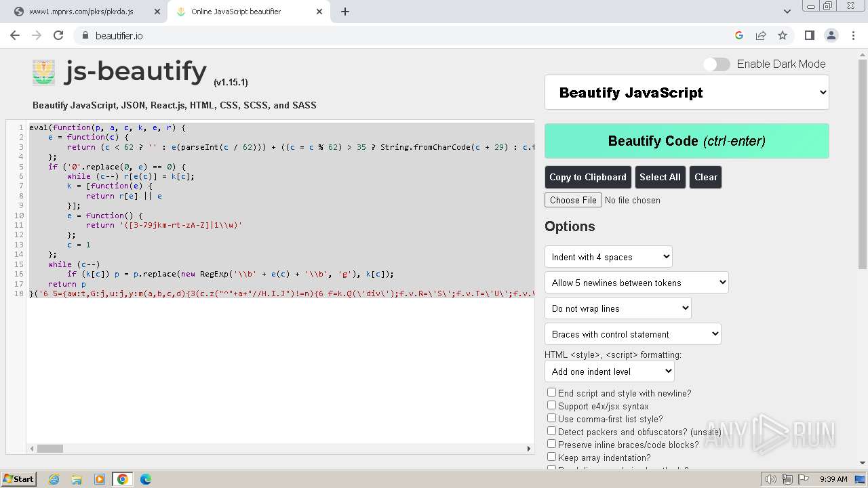This screenshot has width=868, height=488.
Task: Click the address bar URL beautifier.io
Action: click(119, 36)
